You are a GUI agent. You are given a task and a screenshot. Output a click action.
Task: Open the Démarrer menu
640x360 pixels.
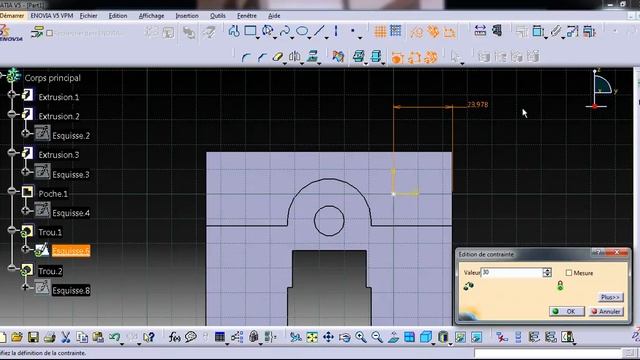(x=13, y=16)
